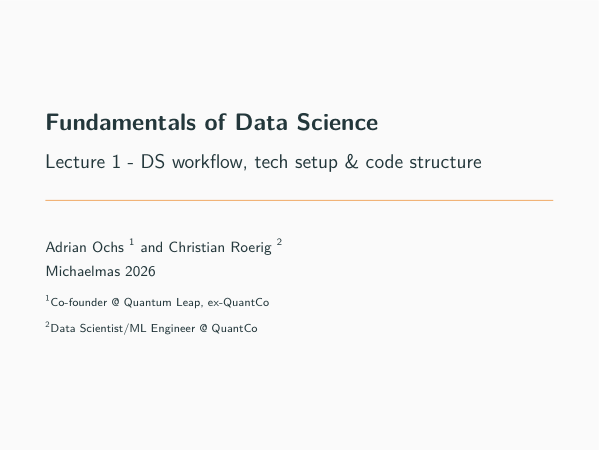Click the word Co-founder in first footnote
The image size is (600, 450).
[79, 303]
